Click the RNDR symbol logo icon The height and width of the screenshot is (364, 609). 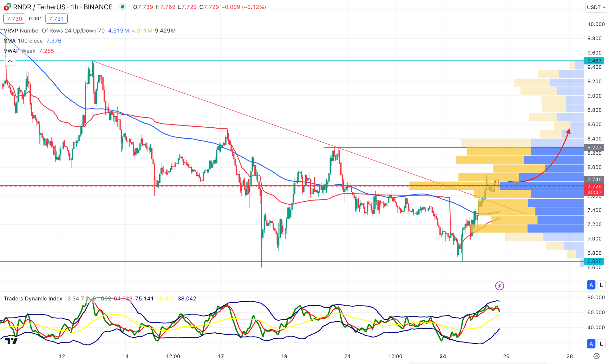point(7,7)
